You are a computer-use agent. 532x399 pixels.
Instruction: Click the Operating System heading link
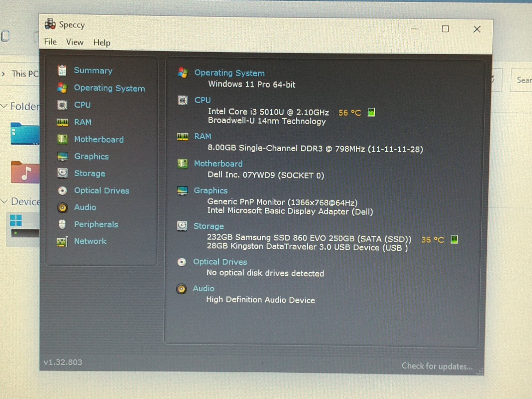(229, 73)
